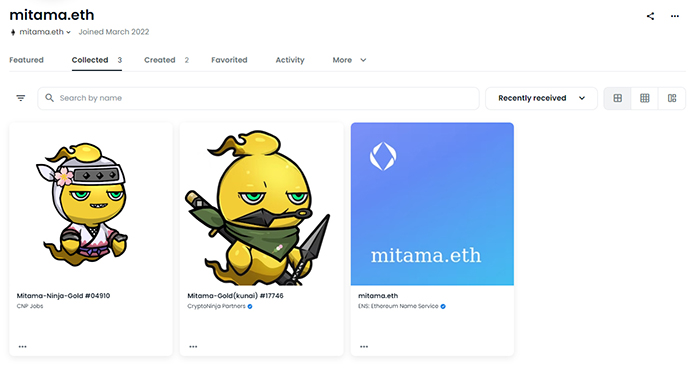Click the share profile icon
This screenshot has width=700, height=370.
click(650, 17)
